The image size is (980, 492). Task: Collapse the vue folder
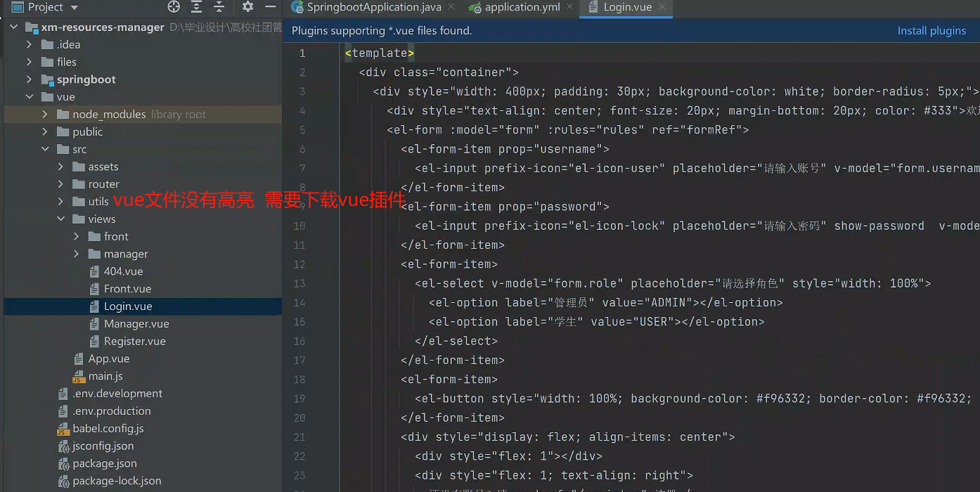[30, 97]
